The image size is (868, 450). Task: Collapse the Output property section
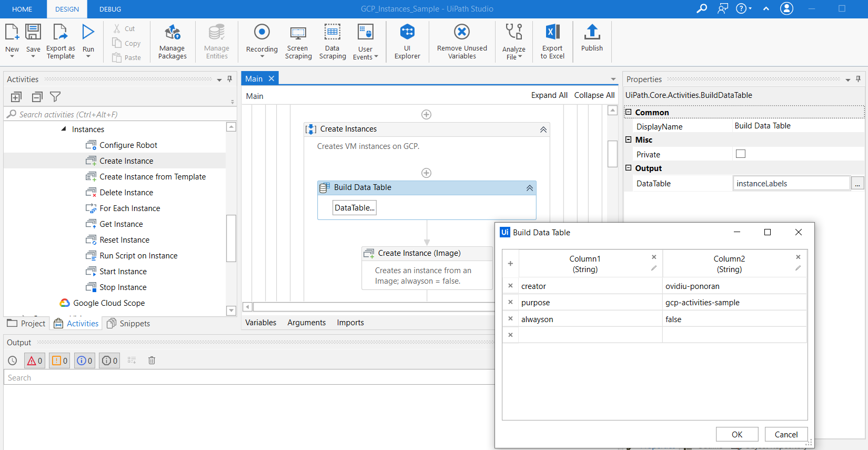628,168
